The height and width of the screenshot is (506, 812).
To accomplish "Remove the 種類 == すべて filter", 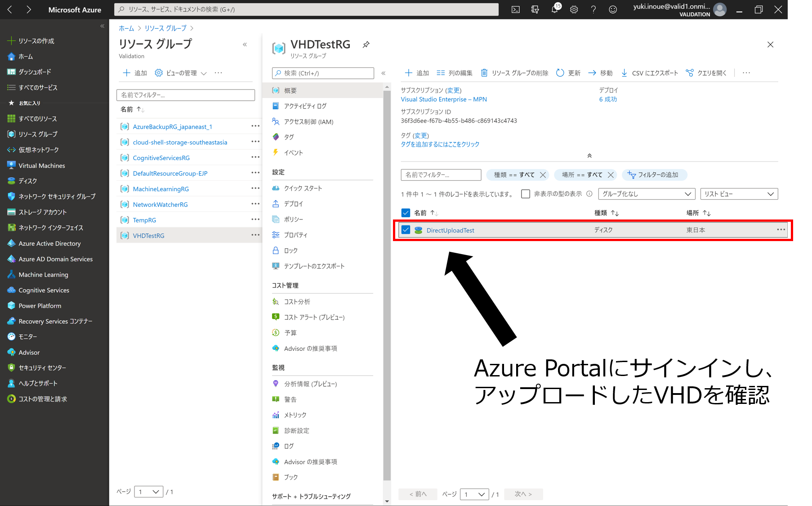I will [543, 175].
